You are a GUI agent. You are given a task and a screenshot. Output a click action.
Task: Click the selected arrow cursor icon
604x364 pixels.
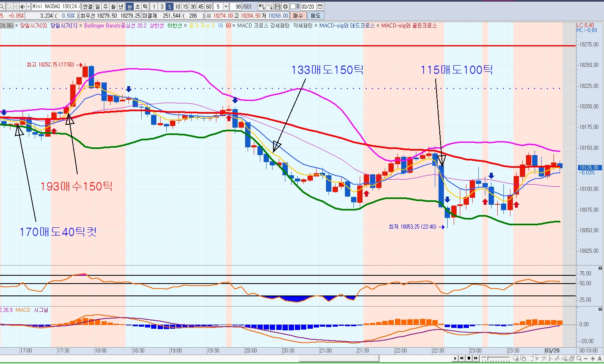[x=537, y=358]
